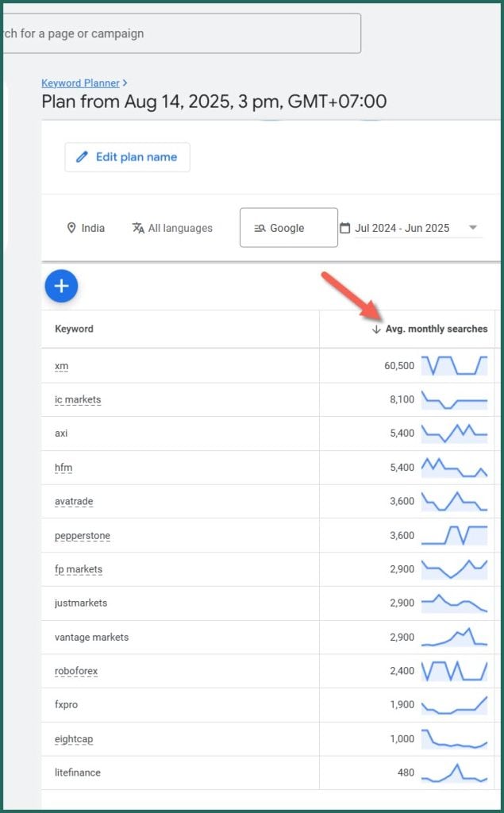504x813 pixels.
Task: Change the India location setting
Action: coord(86,228)
